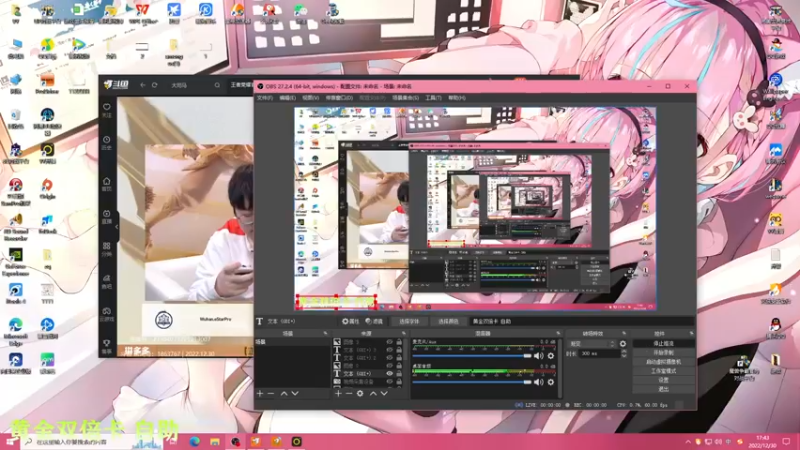Toggle lock on the selected text (GDI+) source
The width and height of the screenshot is (800, 450).
(x=399, y=373)
